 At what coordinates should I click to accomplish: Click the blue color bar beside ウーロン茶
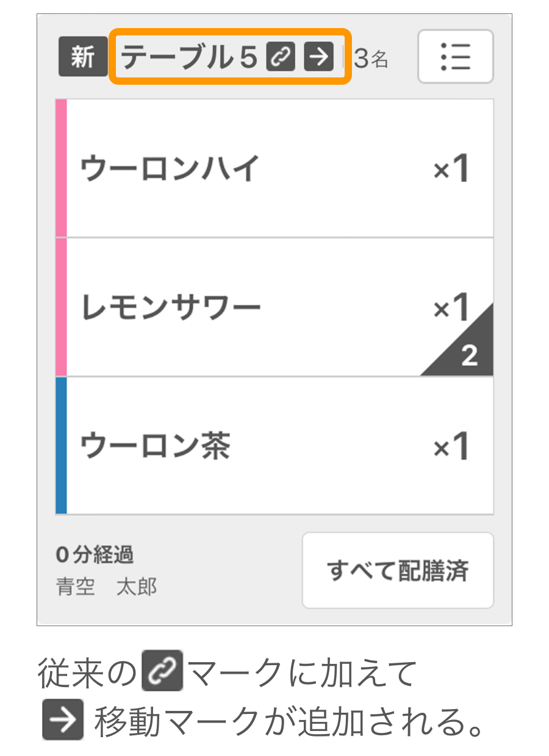pos(61,446)
